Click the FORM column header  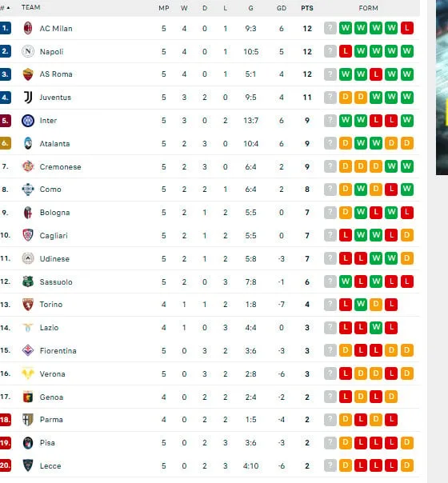(368, 8)
